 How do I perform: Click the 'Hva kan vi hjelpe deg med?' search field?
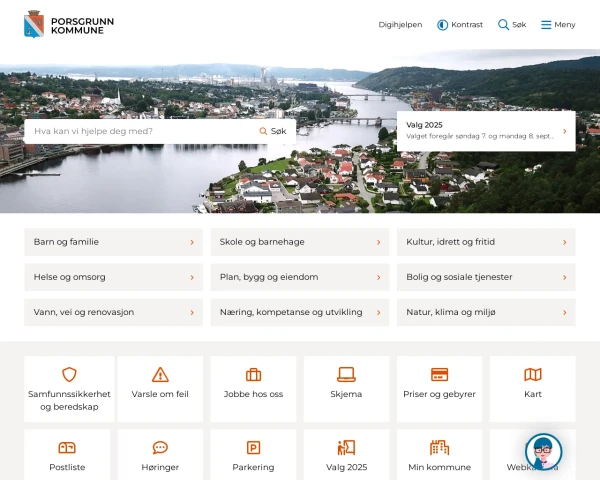pyautogui.click(x=140, y=131)
